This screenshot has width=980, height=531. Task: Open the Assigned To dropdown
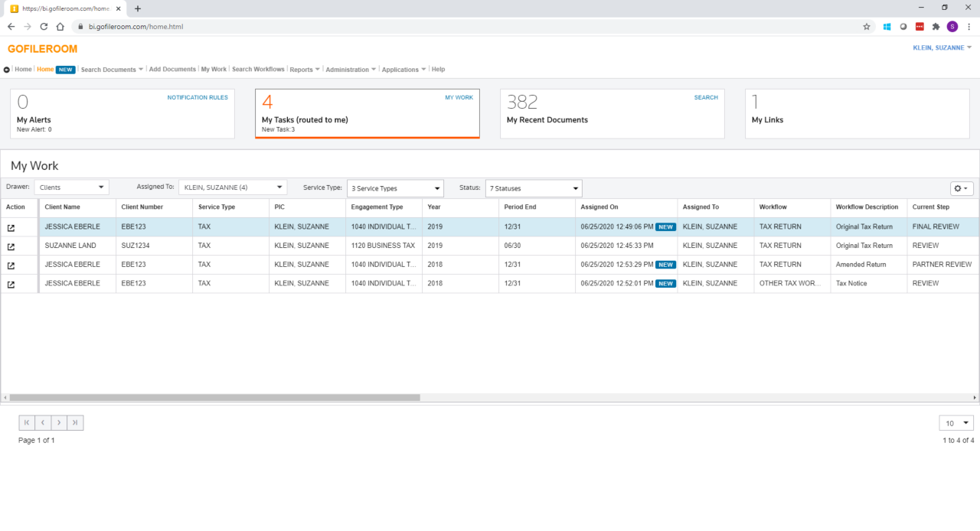[x=232, y=187]
